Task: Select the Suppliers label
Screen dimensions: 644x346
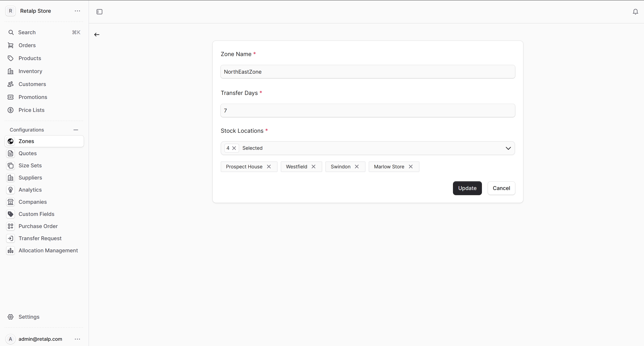Action: click(30, 178)
